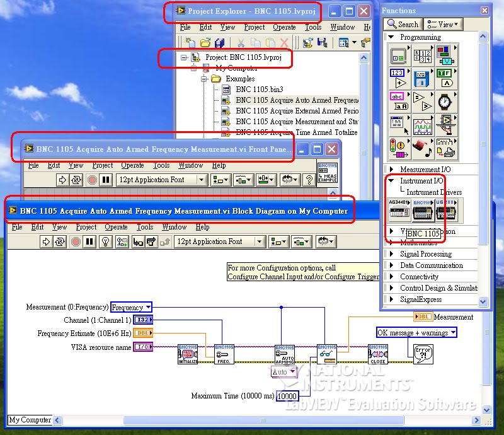Open File I/O floppy disk subpalette

click(423, 78)
